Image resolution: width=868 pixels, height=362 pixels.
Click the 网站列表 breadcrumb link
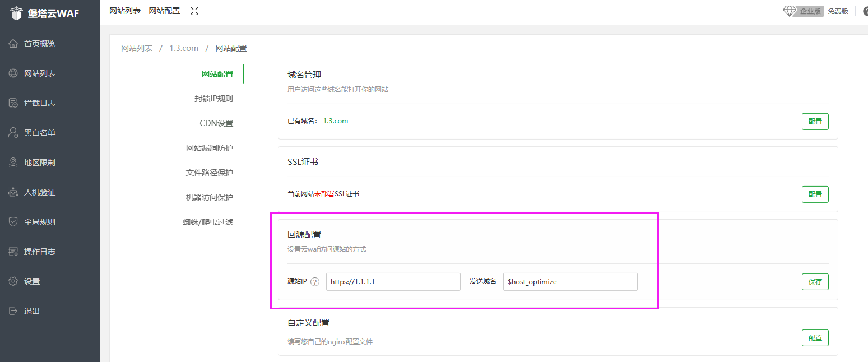137,48
